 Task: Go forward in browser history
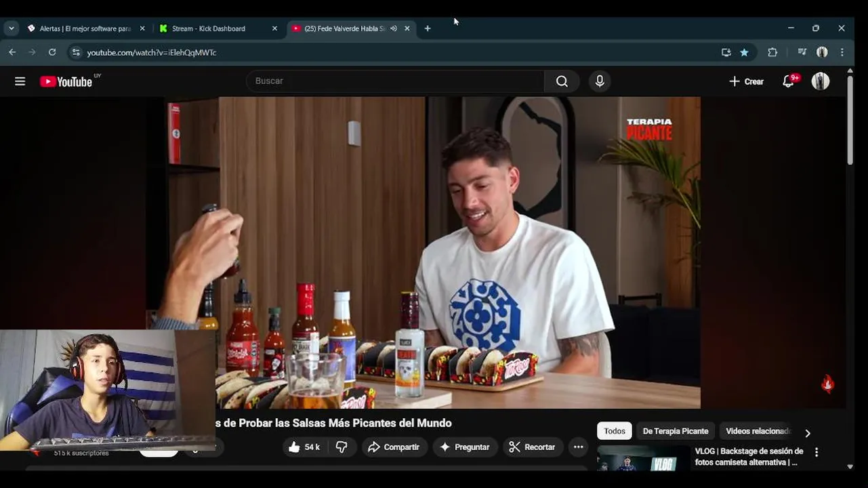(x=32, y=52)
